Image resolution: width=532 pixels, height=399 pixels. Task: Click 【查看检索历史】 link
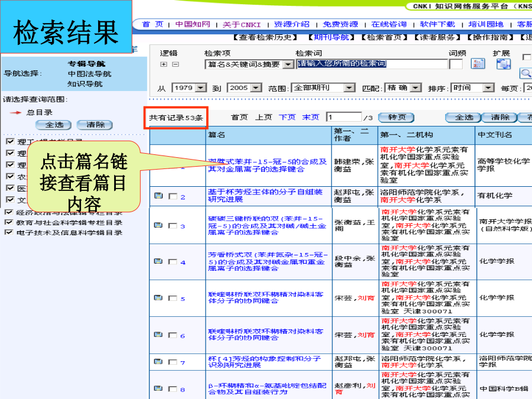[x=266, y=37]
